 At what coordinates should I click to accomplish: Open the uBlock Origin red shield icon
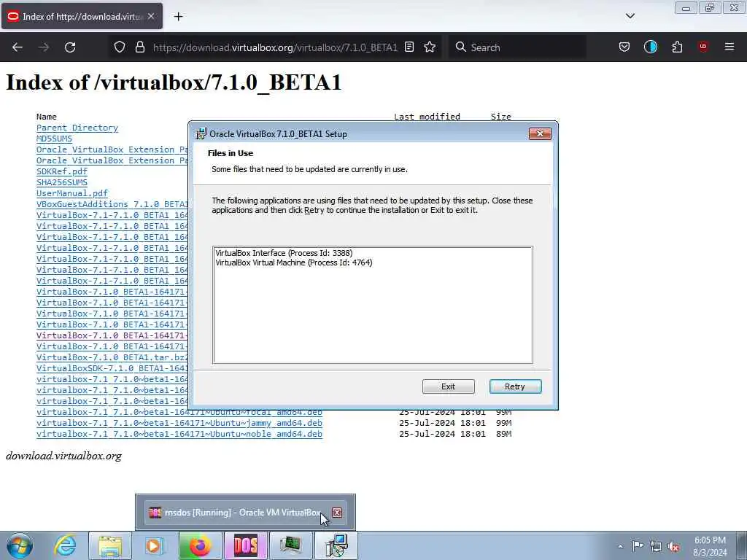703,47
